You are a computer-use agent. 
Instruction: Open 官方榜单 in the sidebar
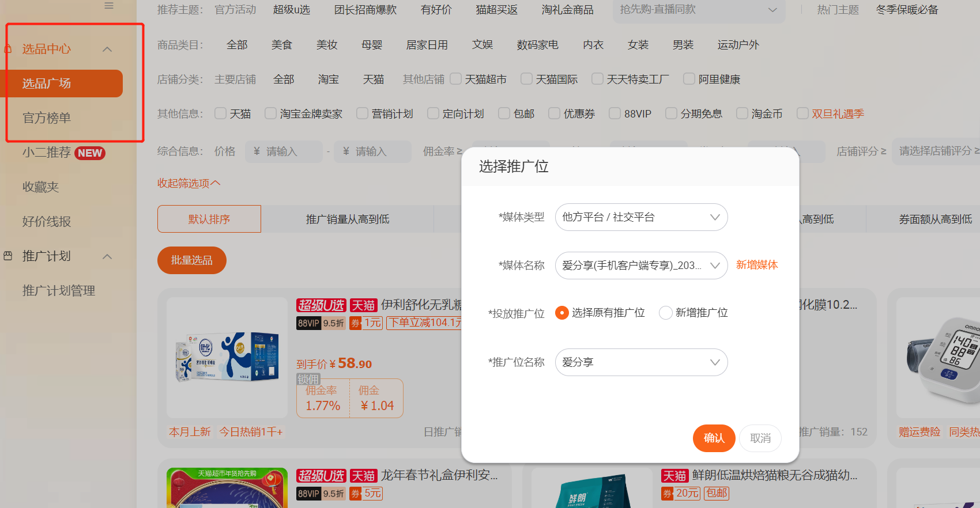point(47,118)
